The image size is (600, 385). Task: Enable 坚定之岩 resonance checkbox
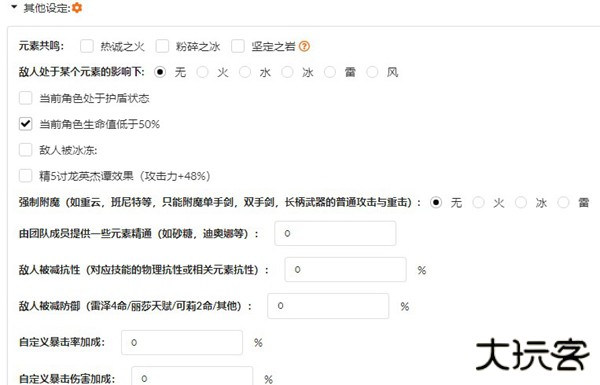click(238, 46)
